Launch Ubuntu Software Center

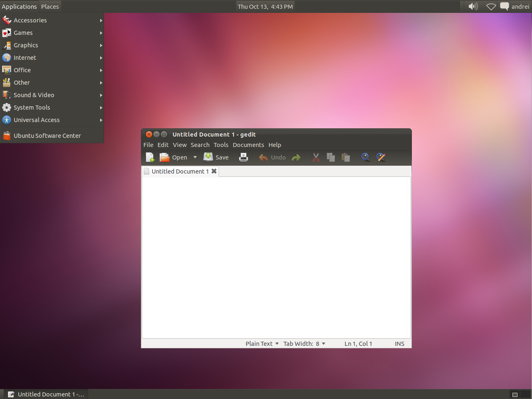point(52,136)
